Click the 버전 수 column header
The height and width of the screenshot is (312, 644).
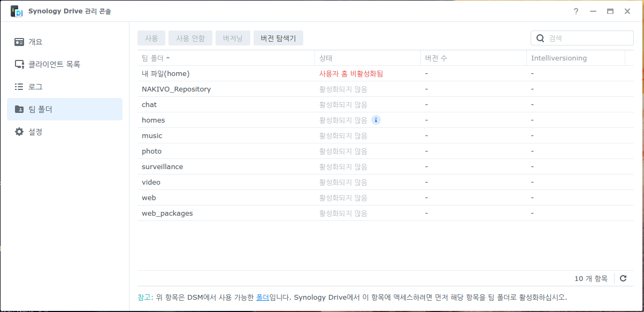pyautogui.click(x=473, y=58)
